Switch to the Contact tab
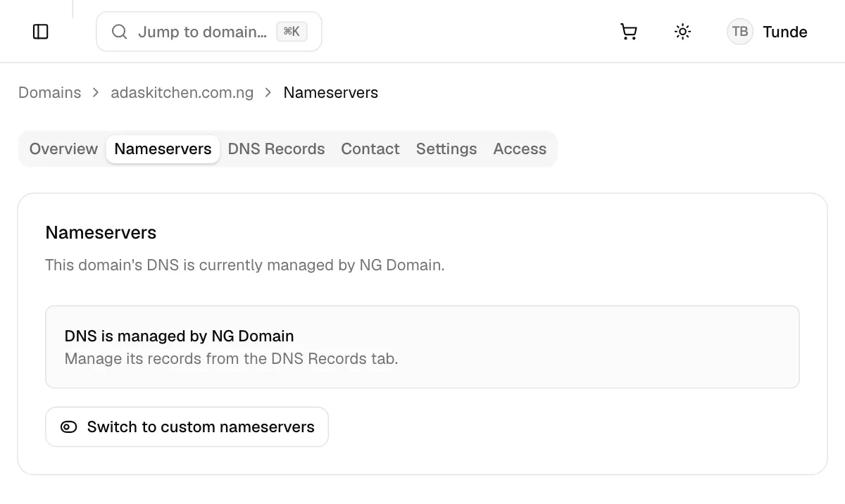 pos(370,149)
